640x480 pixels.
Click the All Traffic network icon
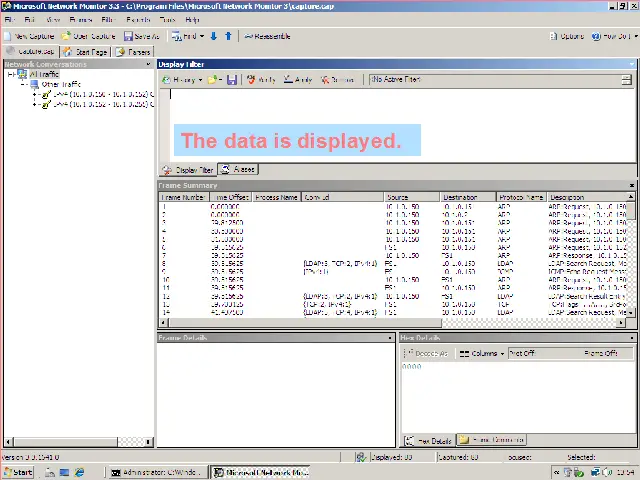[22, 74]
